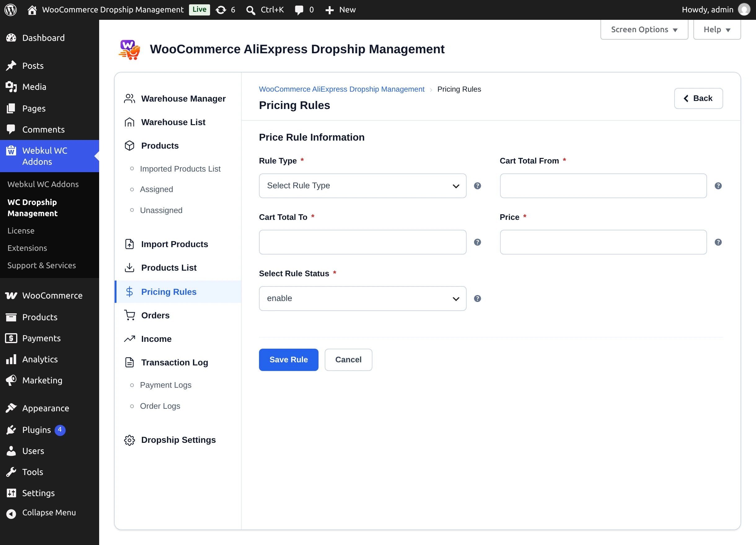
Task: Click the Warehouse List house icon
Action: [129, 122]
